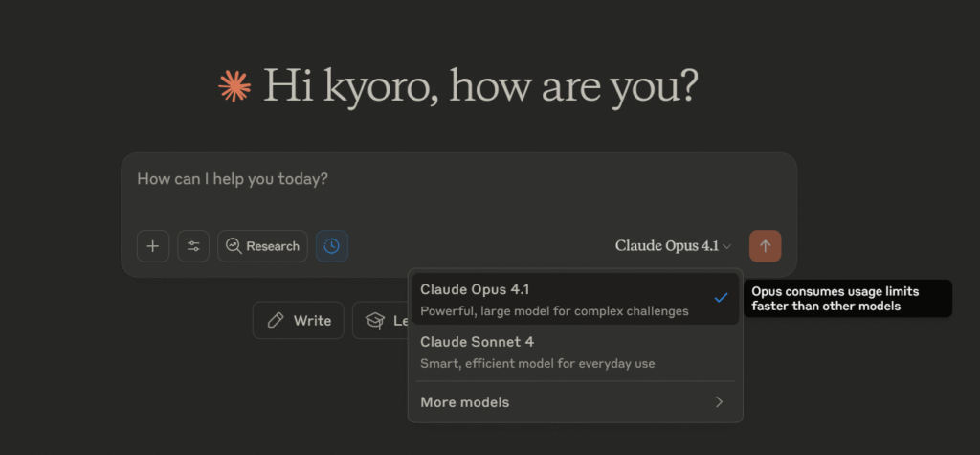This screenshot has height=455, width=980.
Task: Select Claude Sonnet 4 from the menu
Action: click(x=575, y=353)
